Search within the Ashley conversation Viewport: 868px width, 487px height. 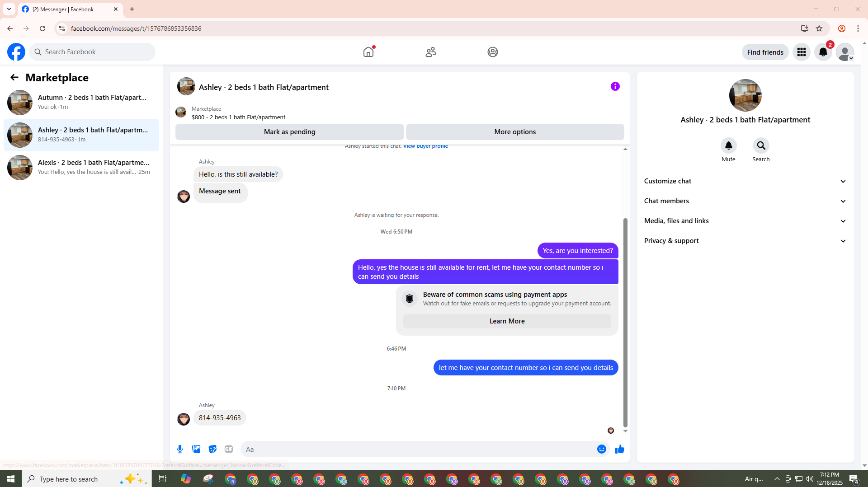(x=761, y=145)
